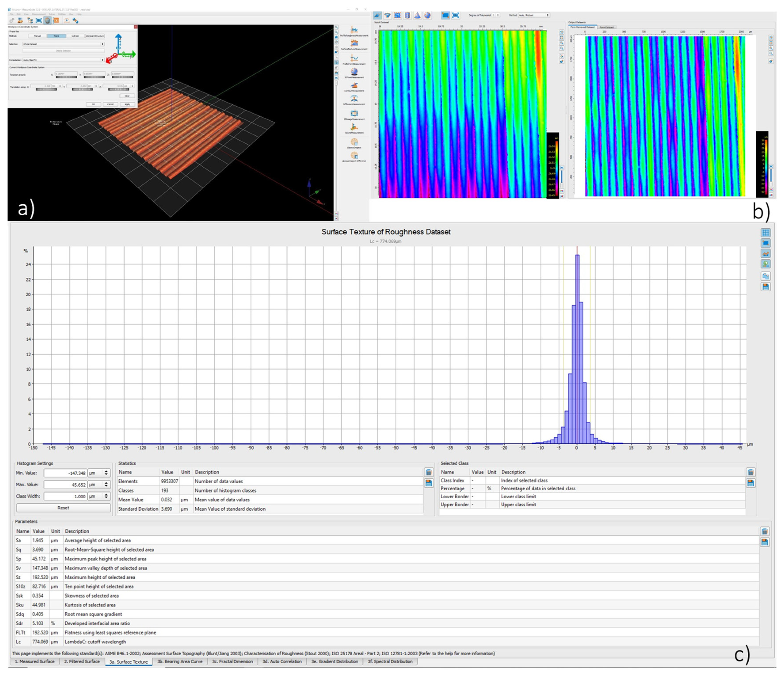
Task: Open Profile Roughness Measurement module
Action: coord(354,30)
